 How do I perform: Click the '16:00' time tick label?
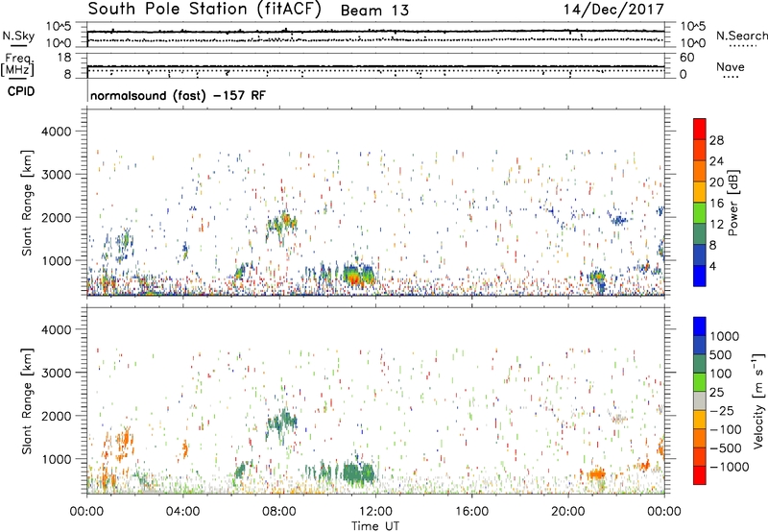[x=471, y=512]
